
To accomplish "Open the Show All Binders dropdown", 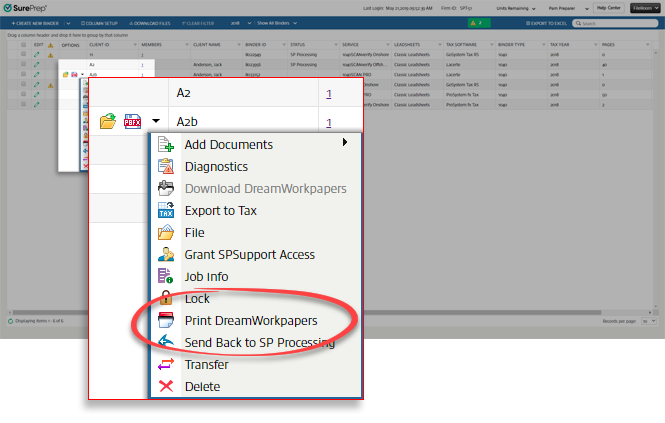I will 277,23.
